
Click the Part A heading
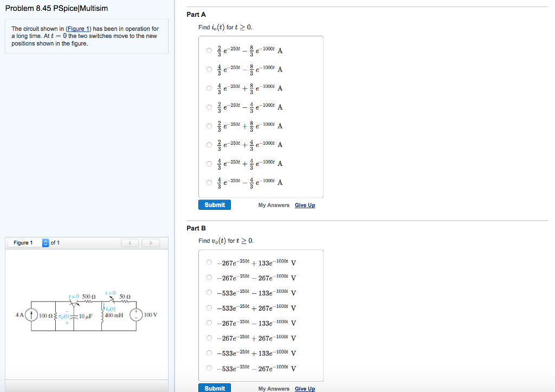coord(196,15)
